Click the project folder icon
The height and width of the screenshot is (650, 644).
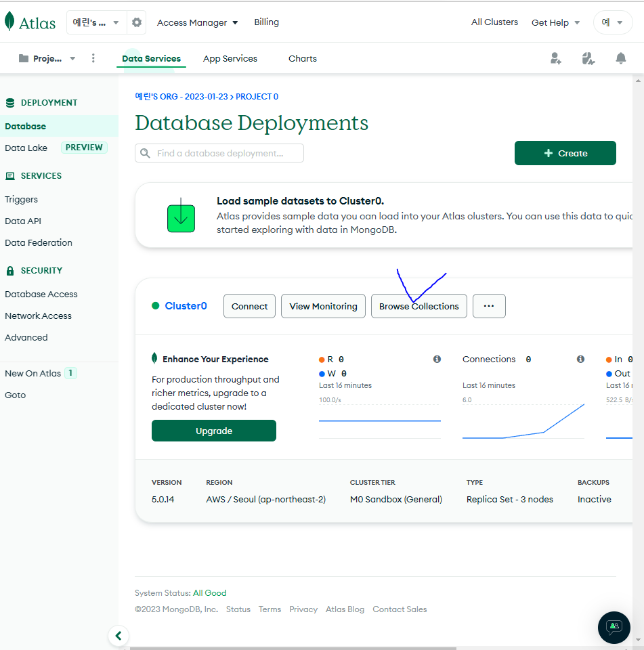(24, 58)
